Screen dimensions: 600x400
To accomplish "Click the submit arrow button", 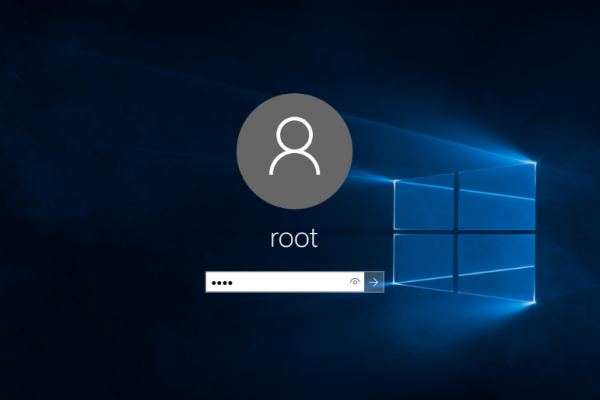I will [374, 283].
